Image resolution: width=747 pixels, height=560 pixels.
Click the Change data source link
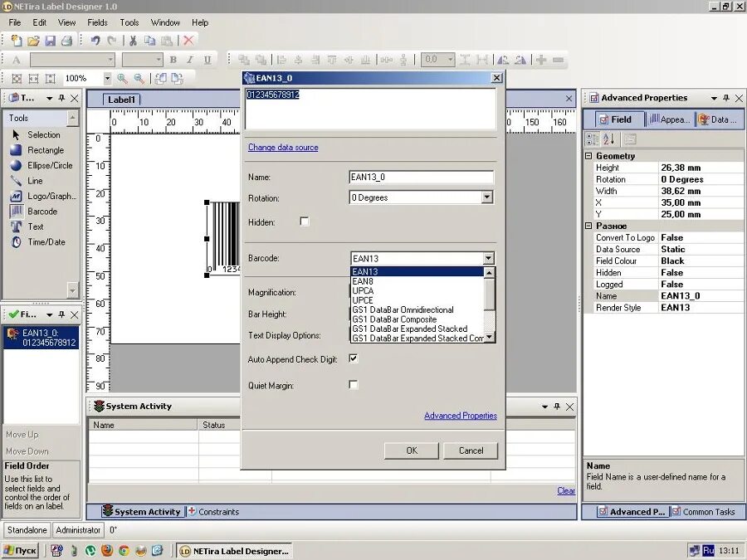(x=283, y=148)
